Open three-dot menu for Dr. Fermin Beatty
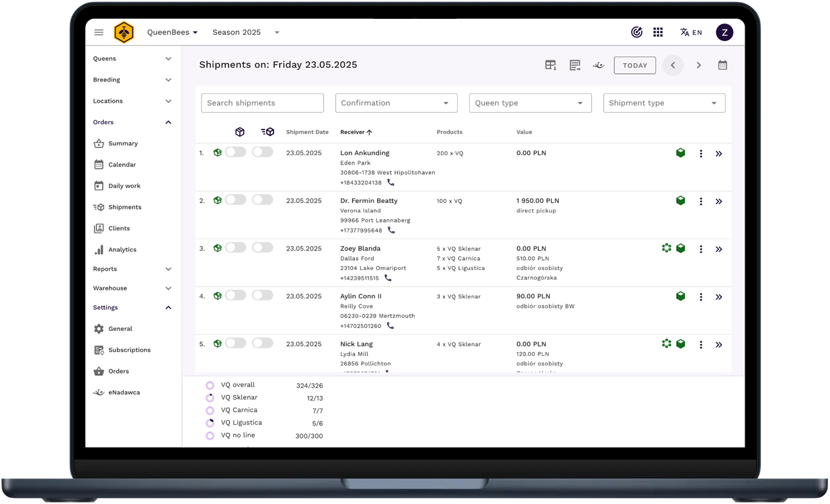830x504 pixels. (700, 202)
